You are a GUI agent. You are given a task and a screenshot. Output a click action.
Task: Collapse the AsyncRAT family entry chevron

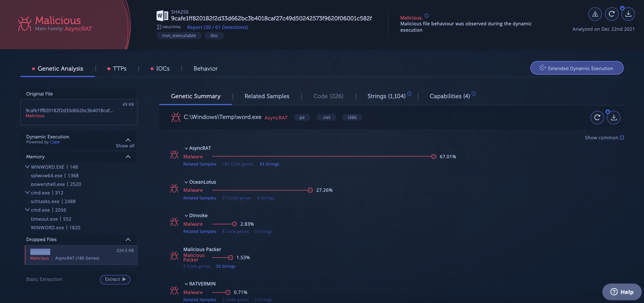[186, 149]
